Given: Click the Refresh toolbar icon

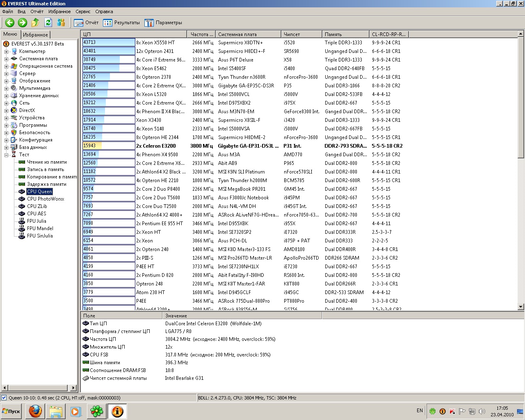Looking at the screenshot, I should click(48, 23).
